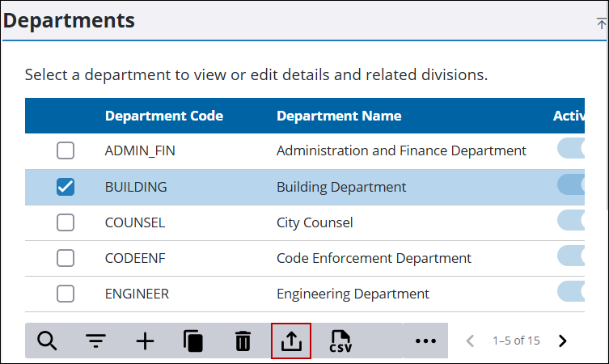Duplicate the selected record with the copy icon

click(193, 341)
